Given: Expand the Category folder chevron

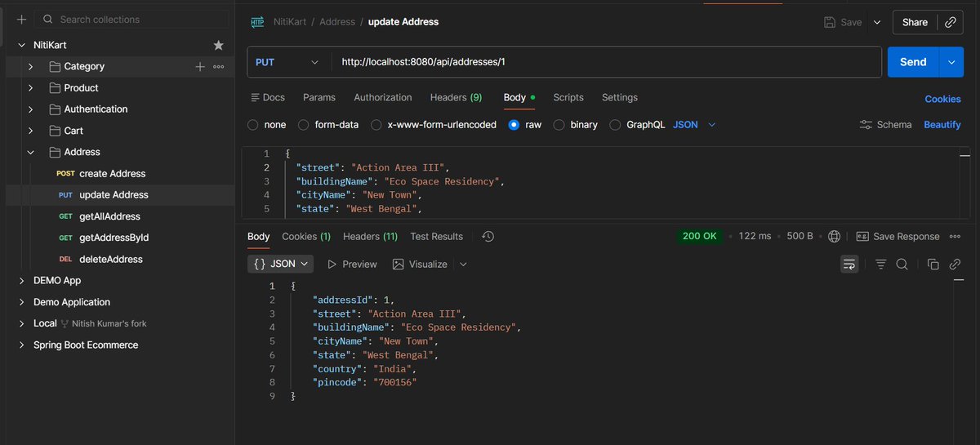Looking at the screenshot, I should [30, 67].
